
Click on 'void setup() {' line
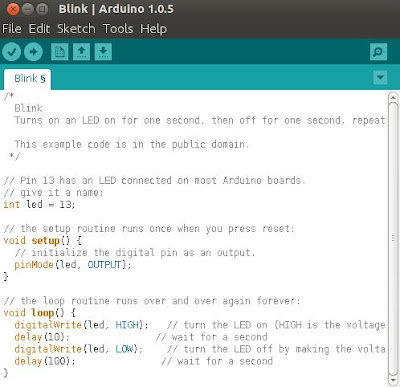pos(42,241)
